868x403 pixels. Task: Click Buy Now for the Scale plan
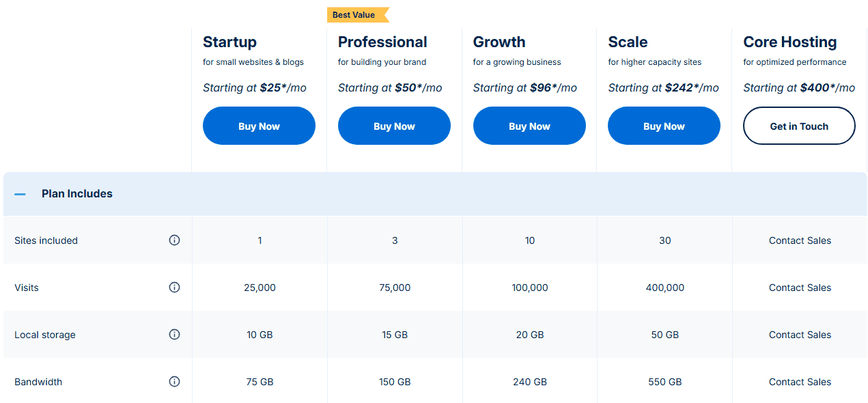pos(664,126)
